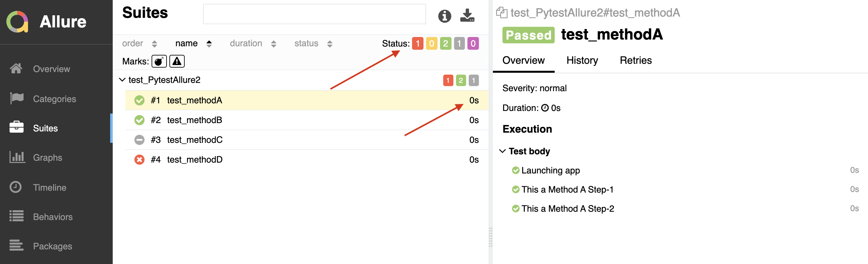Open Packages in the sidebar
The image size is (868, 264).
pos(52,246)
